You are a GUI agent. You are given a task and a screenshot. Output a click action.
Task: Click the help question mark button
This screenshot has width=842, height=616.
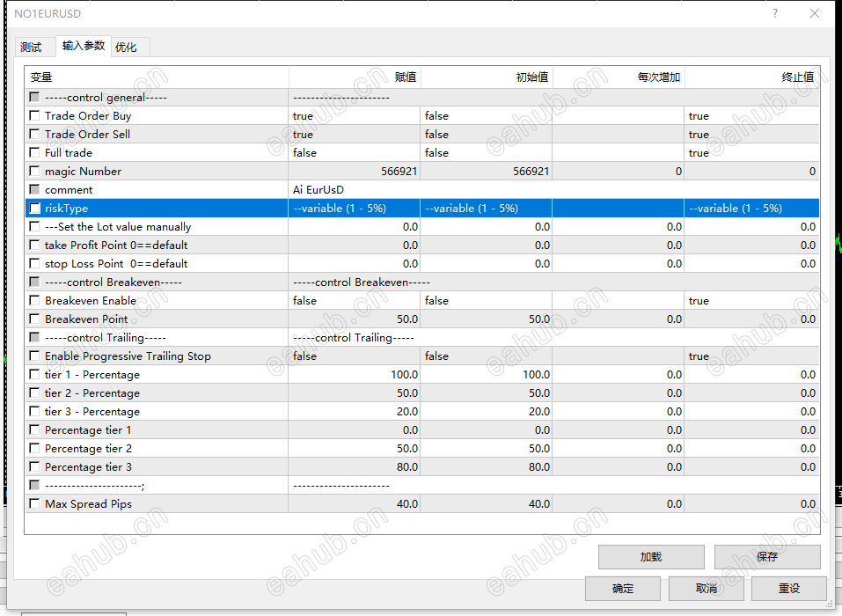coord(775,13)
